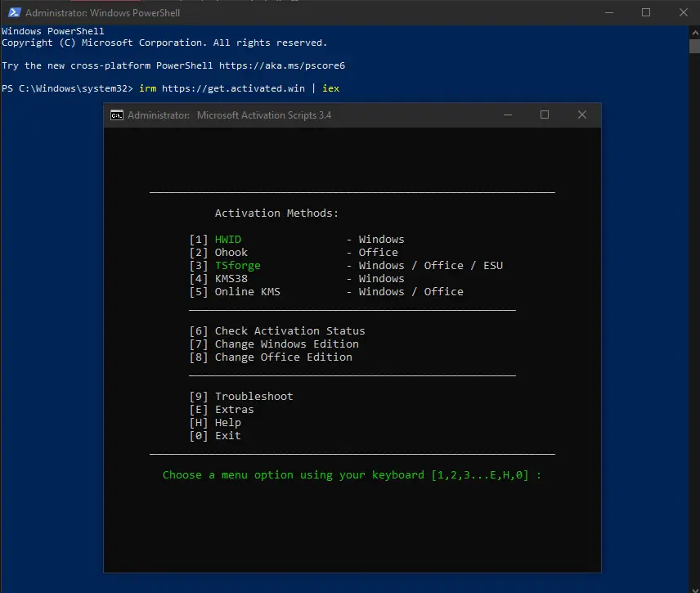Click the [1] HWID menu line
Viewport: 700px width, 593px height.
tap(296, 240)
